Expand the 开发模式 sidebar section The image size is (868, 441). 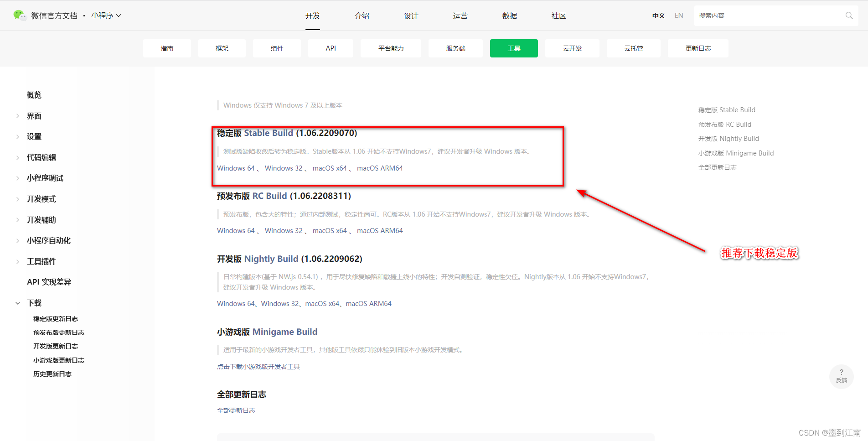point(18,199)
